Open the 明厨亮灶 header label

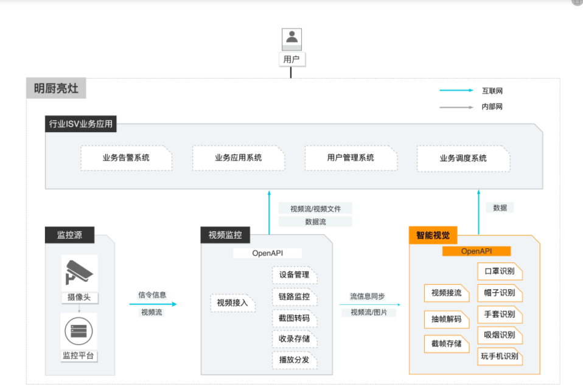55,88
